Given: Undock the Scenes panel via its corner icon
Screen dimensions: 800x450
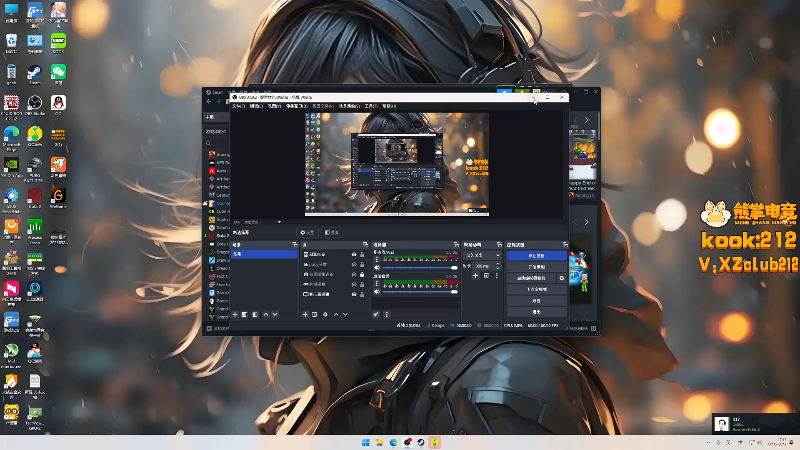Looking at the screenshot, I should click(x=294, y=245).
